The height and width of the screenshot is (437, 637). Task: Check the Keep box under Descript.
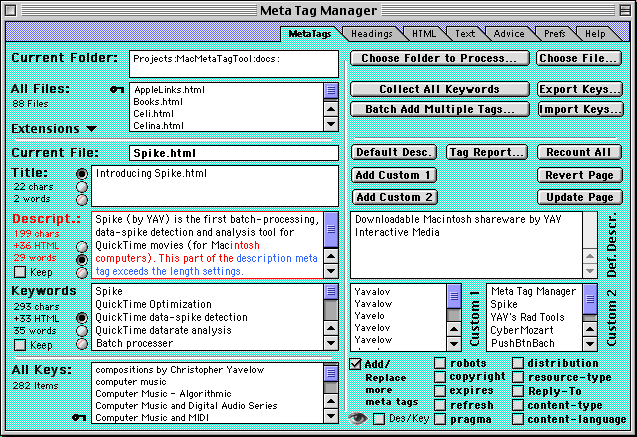[20, 272]
